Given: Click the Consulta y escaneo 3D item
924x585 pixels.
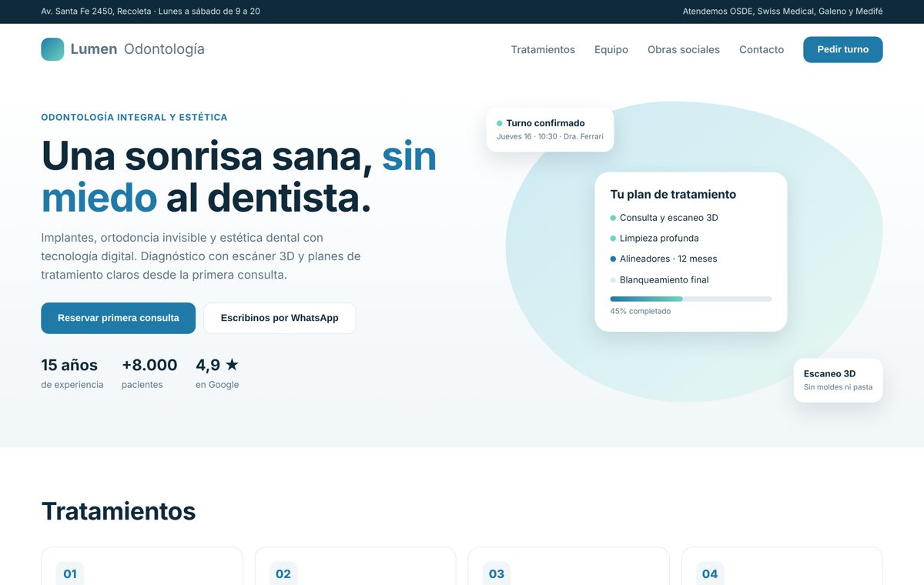Looking at the screenshot, I should pos(664,218).
